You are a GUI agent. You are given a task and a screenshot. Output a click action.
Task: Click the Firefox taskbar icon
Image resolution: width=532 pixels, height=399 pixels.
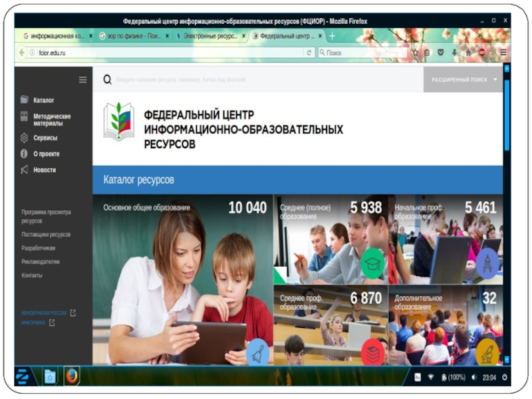pyautogui.click(x=72, y=376)
